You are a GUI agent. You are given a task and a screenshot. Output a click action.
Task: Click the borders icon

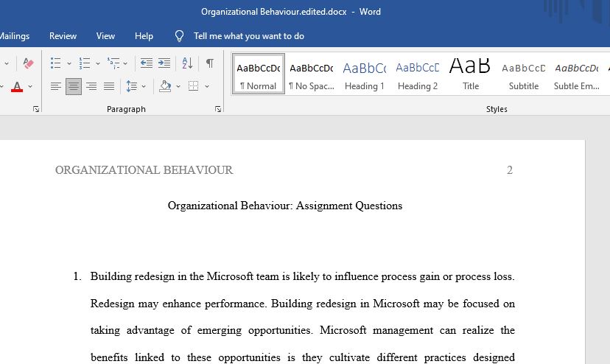[193, 86]
